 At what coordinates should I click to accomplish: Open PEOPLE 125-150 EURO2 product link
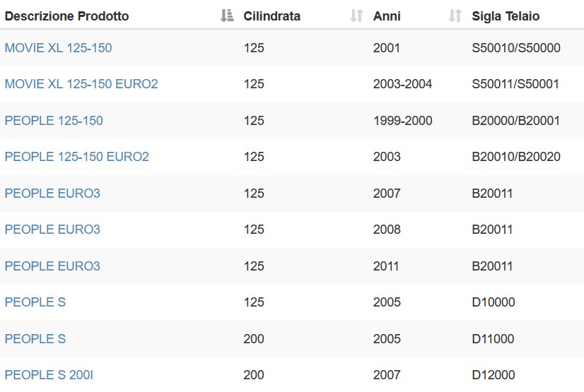77,157
